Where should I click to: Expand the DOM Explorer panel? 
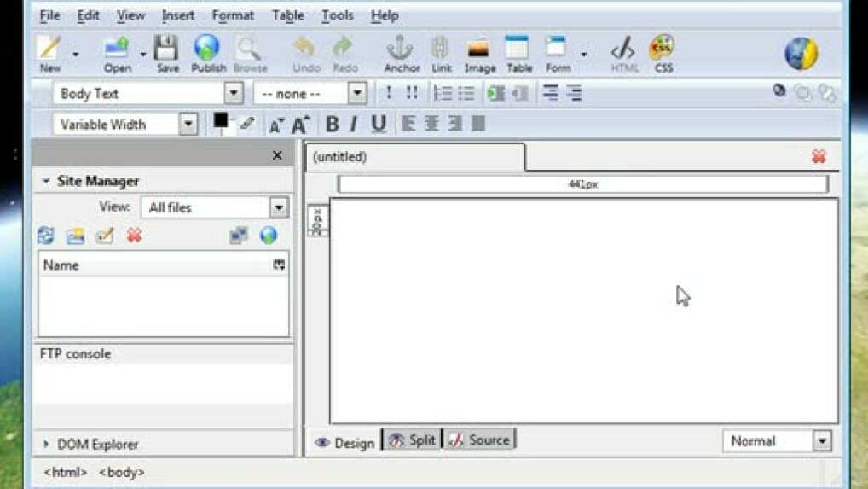coord(47,444)
